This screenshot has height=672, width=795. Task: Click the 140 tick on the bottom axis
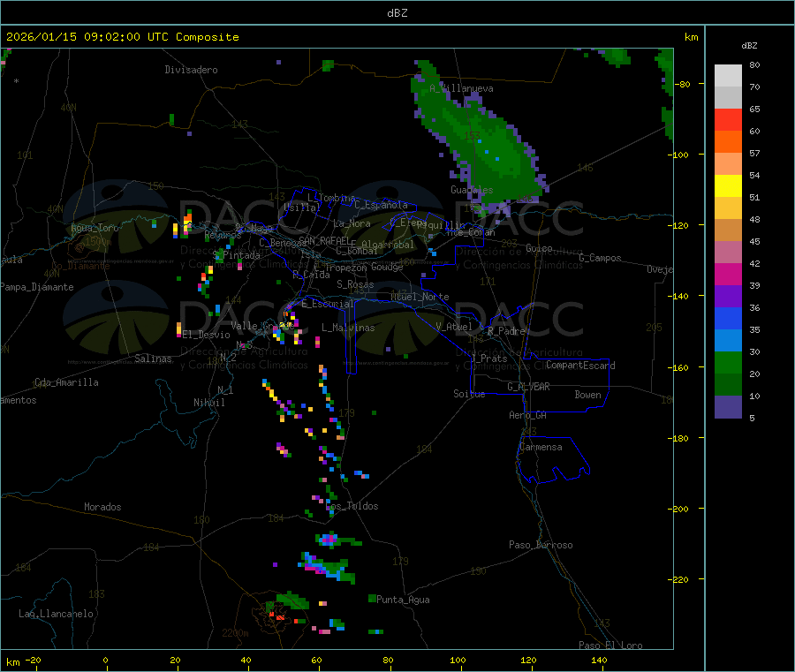(599, 660)
